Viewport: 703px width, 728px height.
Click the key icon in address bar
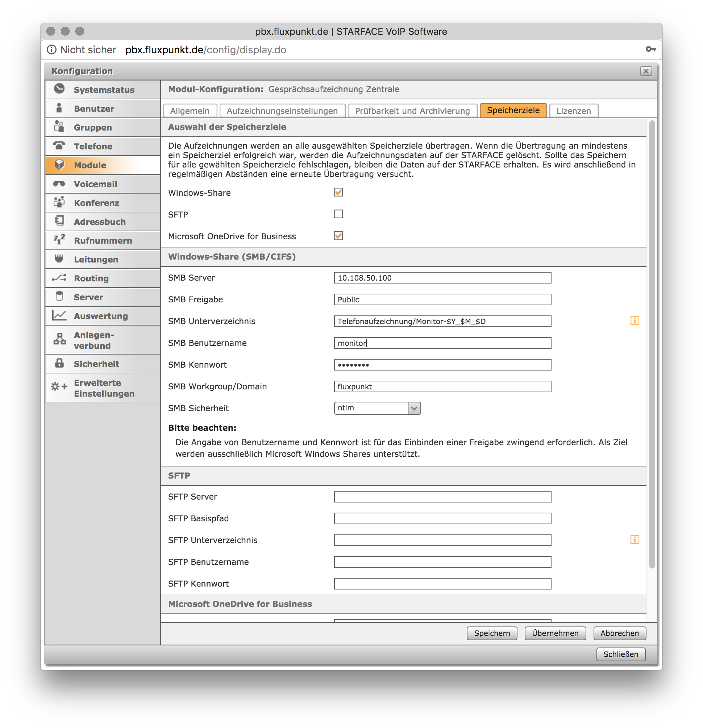click(x=650, y=49)
